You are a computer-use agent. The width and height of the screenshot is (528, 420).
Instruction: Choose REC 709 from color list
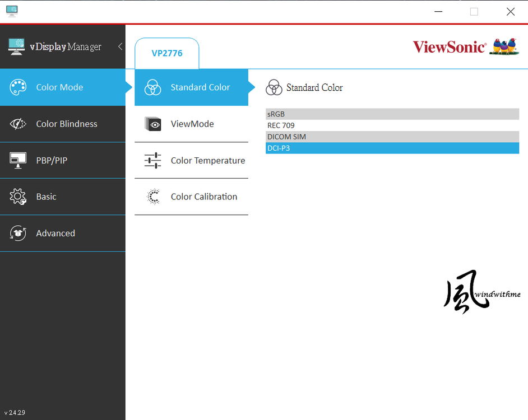point(392,125)
